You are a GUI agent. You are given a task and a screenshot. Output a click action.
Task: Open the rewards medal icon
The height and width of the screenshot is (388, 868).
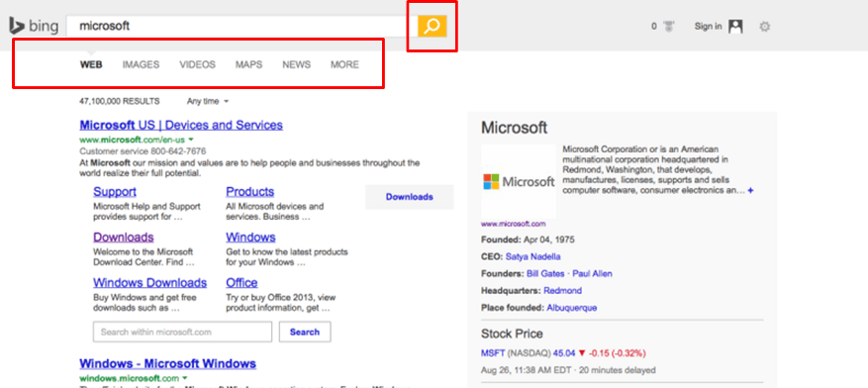point(669,26)
